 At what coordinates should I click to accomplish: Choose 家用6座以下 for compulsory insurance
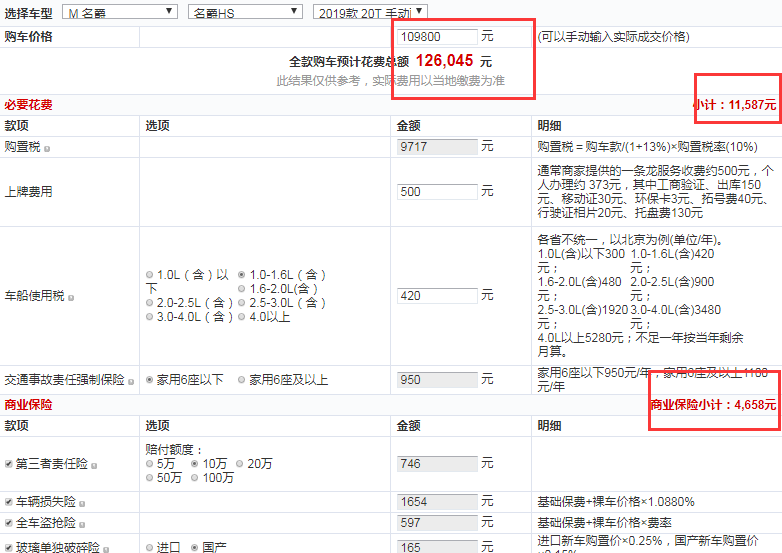149,380
